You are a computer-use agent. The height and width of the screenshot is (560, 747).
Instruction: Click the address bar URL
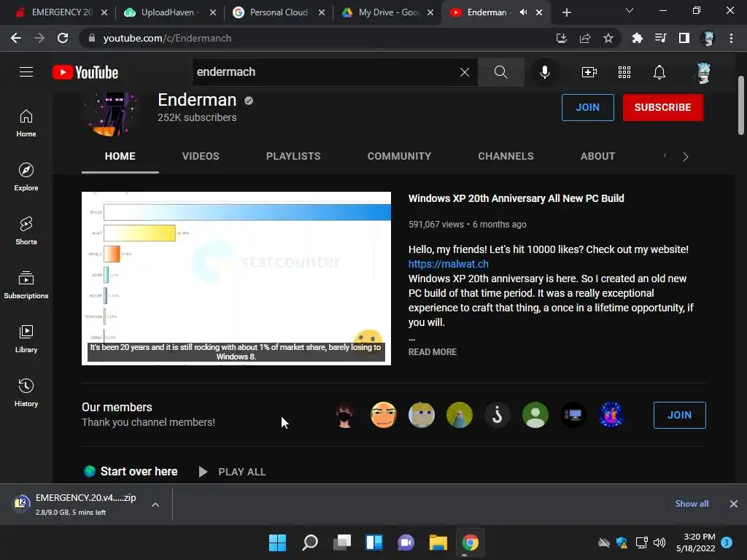167,38
